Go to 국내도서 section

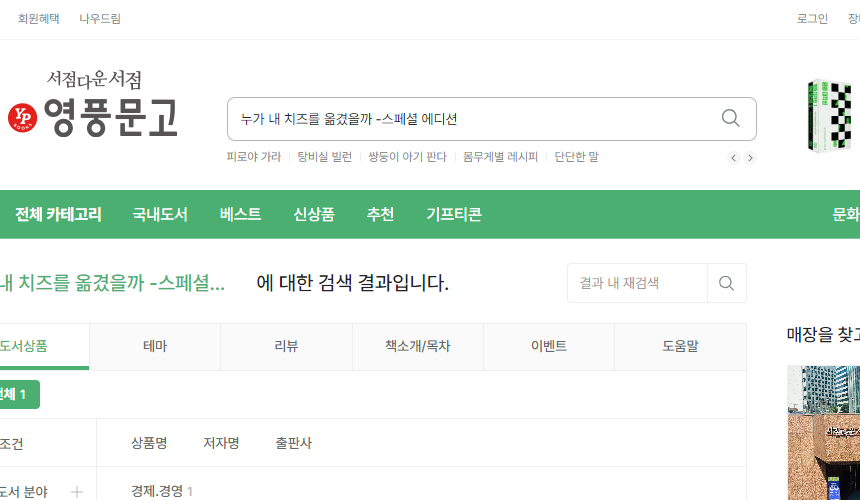tap(160, 214)
